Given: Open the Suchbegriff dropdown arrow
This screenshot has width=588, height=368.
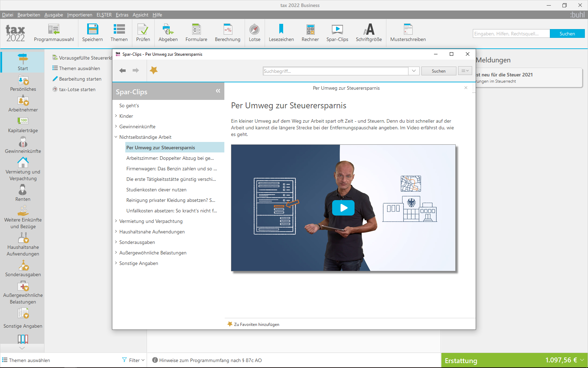Looking at the screenshot, I should (414, 71).
